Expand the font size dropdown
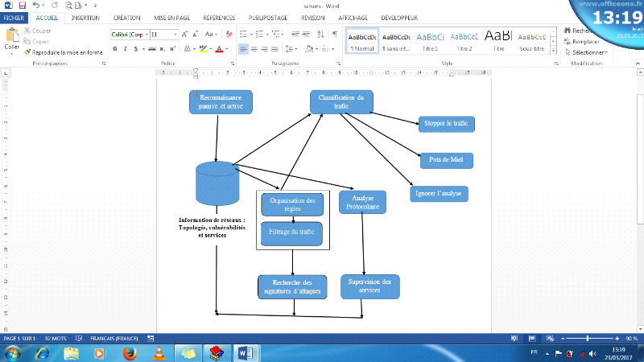Viewport: 644px width, 362px height. pos(176,35)
